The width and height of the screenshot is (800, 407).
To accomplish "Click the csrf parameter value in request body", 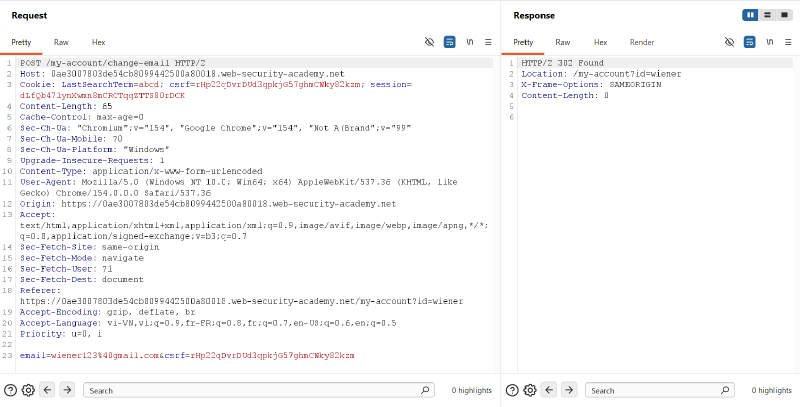I will 272,355.
